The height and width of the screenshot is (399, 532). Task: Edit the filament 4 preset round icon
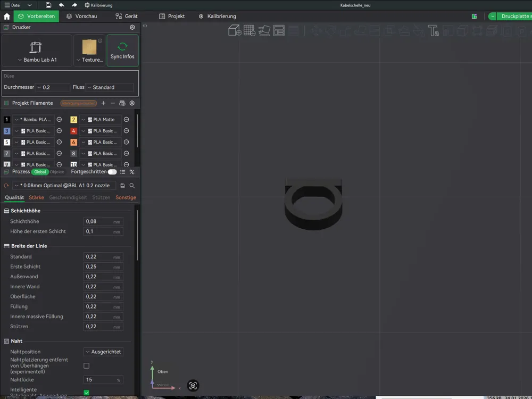[x=126, y=131]
